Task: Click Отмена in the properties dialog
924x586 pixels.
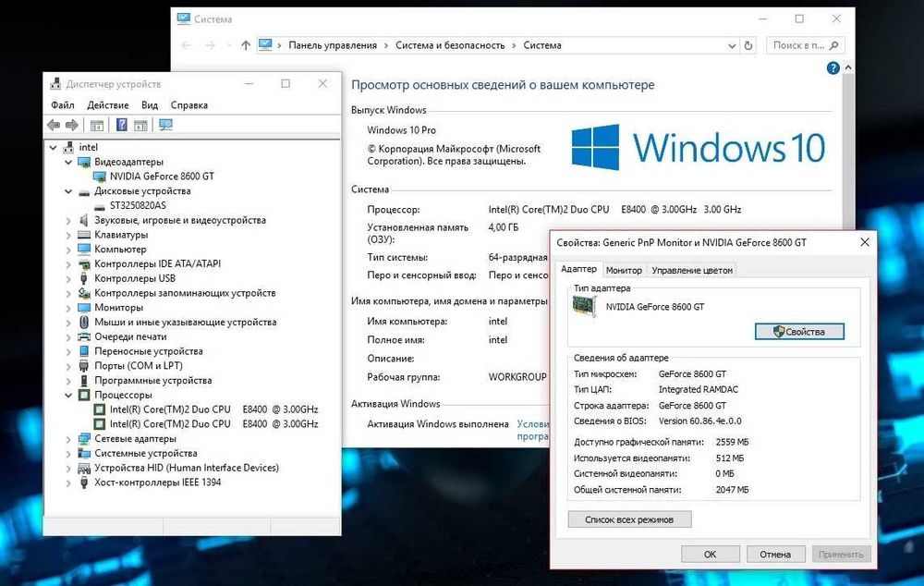Action: (775, 555)
